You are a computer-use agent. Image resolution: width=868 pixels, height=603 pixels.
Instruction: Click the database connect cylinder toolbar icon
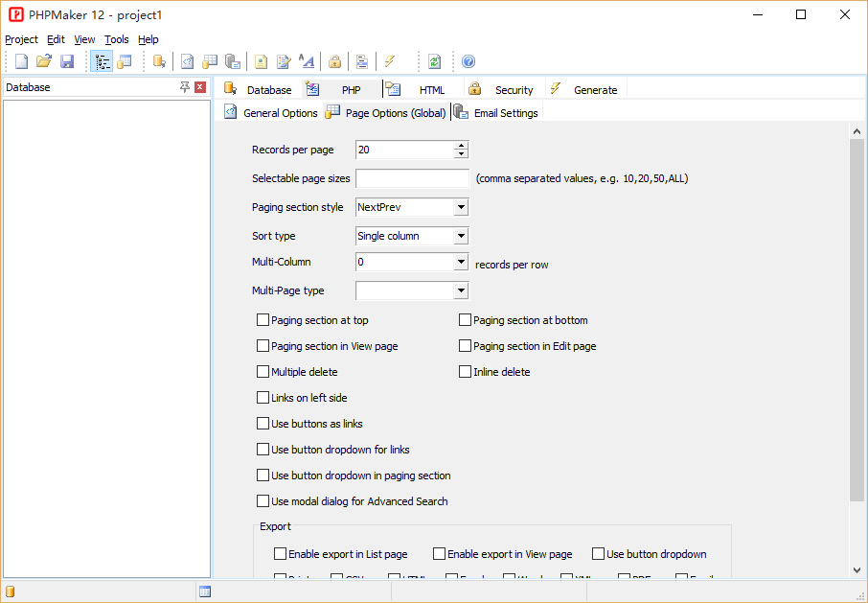(159, 61)
